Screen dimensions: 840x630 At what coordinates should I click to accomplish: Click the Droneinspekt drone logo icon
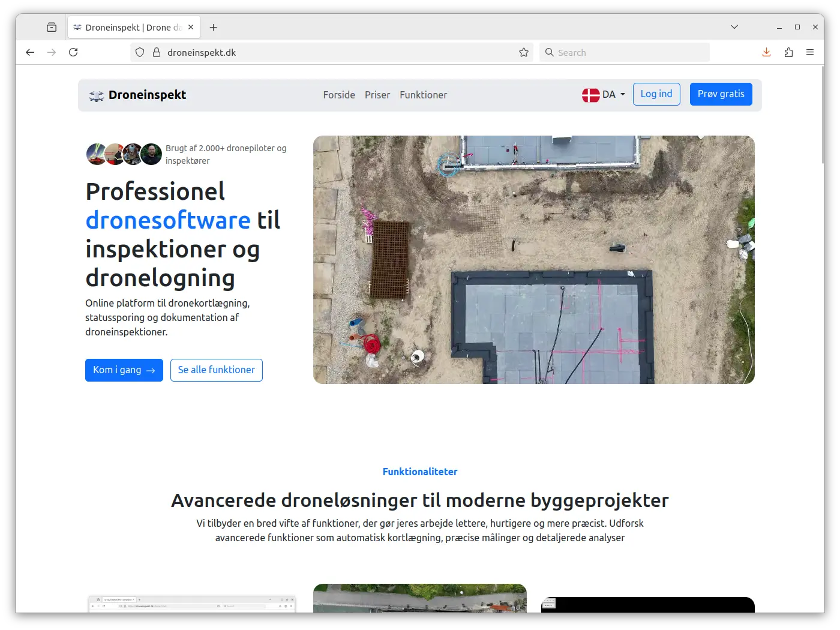[x=96, y=95]
